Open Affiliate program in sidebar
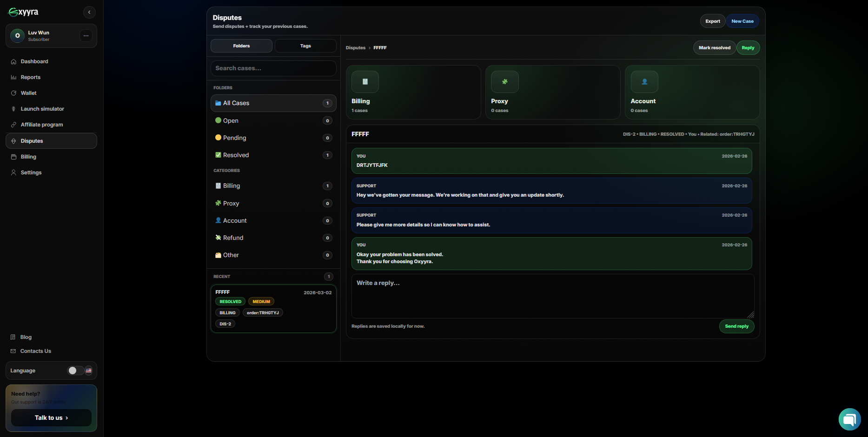 click(41, 125)
